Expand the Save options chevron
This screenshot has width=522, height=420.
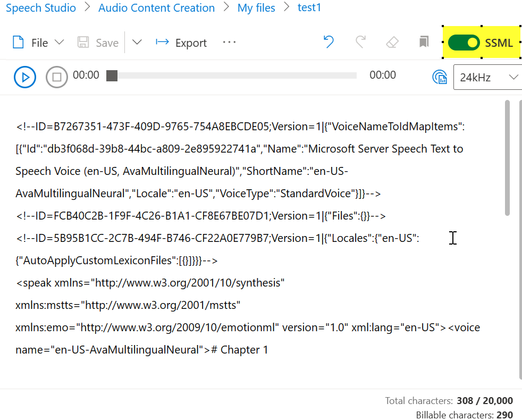(x=137, y=43)
